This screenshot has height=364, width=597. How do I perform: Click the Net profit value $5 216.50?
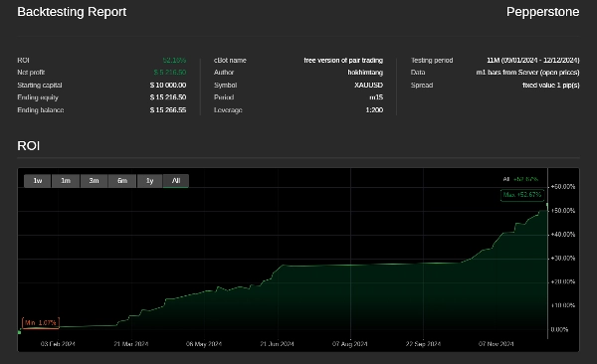[x=170, y=73]
